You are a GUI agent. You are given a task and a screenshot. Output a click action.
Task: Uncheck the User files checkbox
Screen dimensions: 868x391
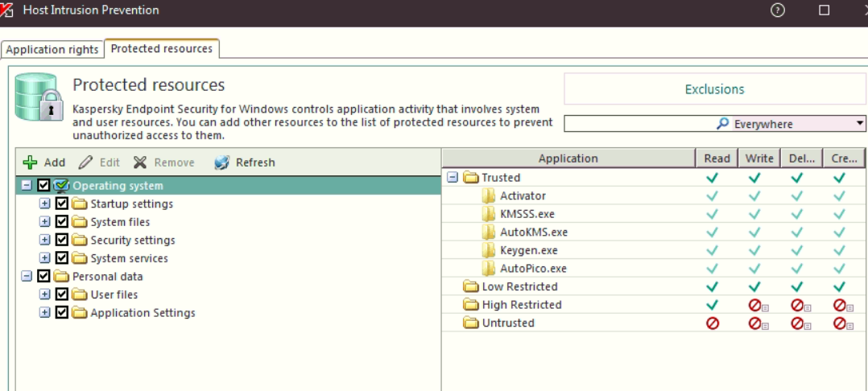(62, 294)
